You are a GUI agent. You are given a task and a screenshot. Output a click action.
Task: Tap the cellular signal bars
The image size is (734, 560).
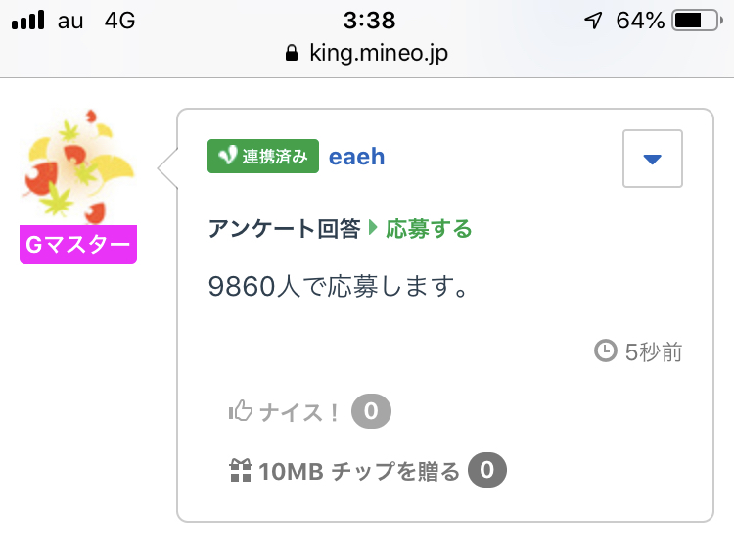point(29,20)
